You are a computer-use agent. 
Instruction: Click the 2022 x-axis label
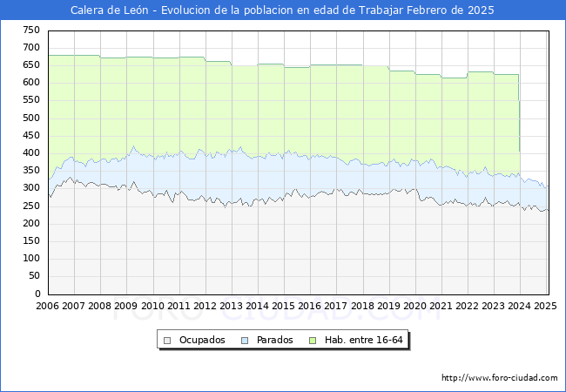467,306
